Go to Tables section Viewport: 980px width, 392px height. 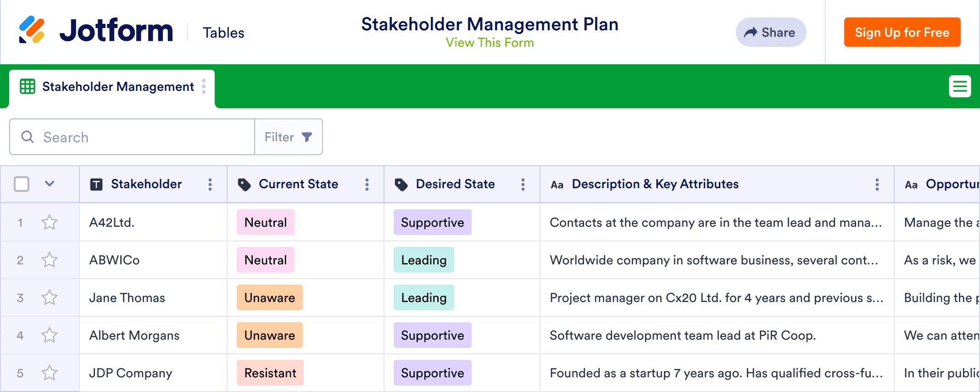[x=223, y=33]
